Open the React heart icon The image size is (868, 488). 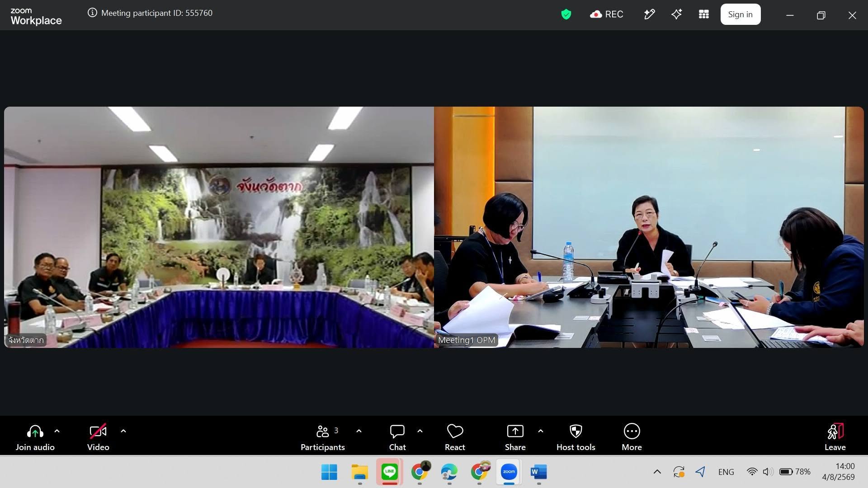point(455,437)
